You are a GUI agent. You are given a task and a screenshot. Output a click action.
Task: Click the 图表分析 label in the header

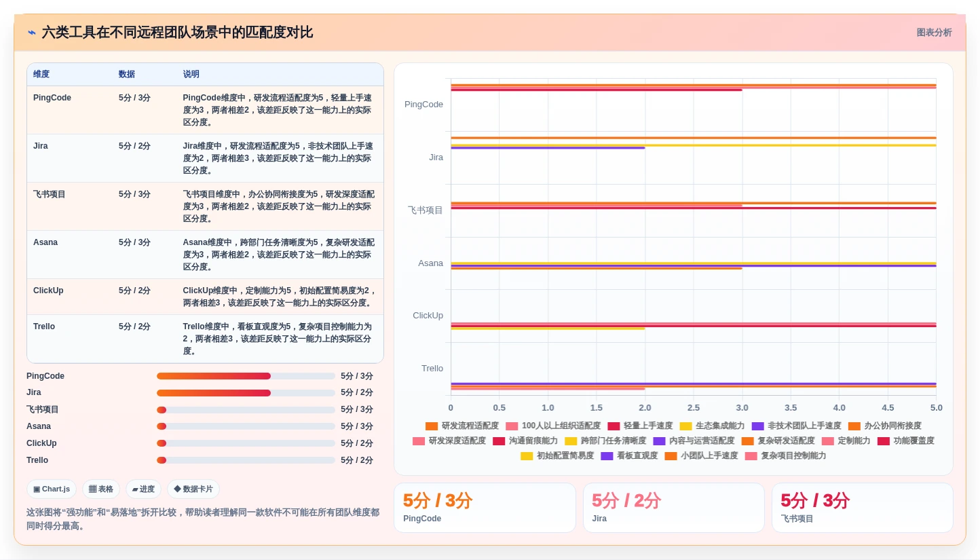[x=934, y=33]
